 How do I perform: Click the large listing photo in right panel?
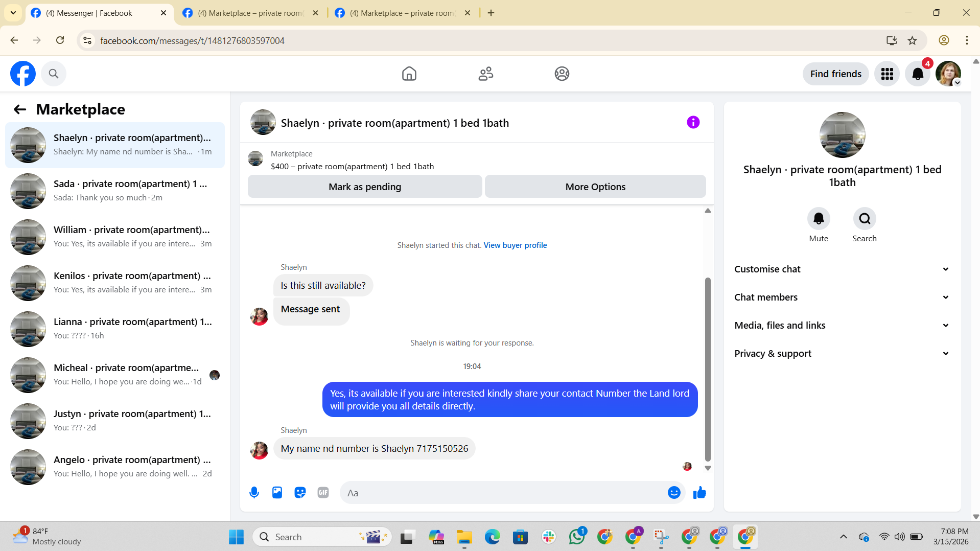pos(842,135)
